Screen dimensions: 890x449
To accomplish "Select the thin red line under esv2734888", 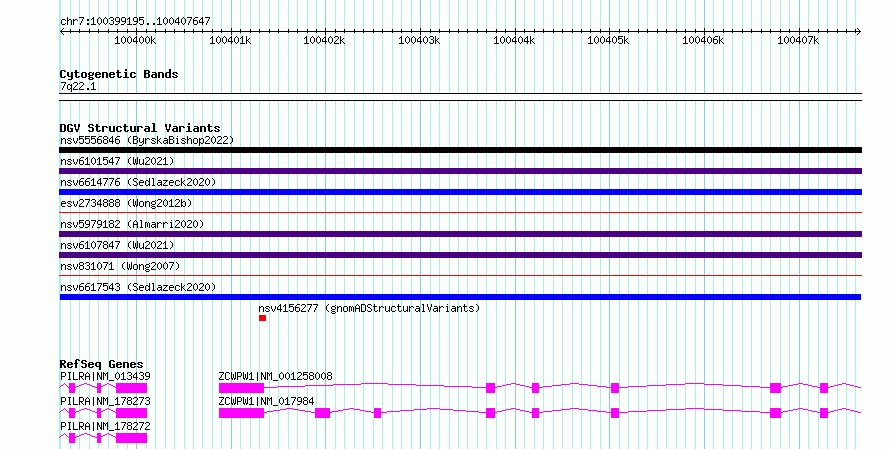I will pyautogui.click(x=460, y=213).
